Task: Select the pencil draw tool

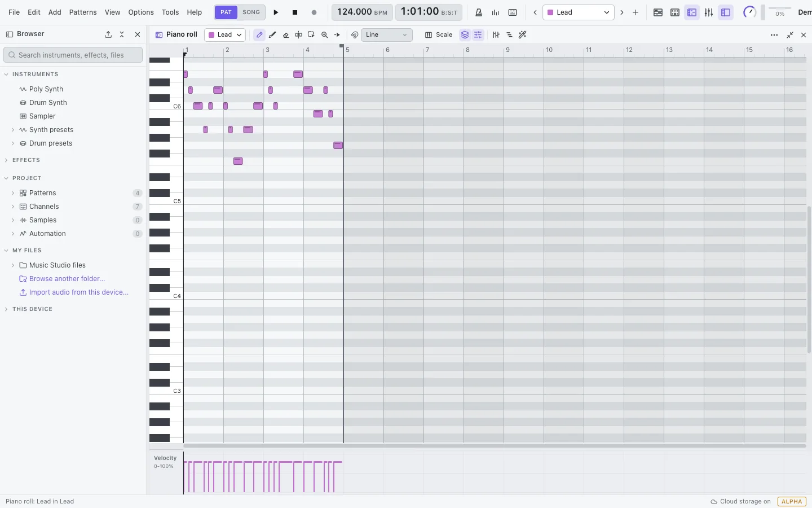Action: tap(259, 35)
